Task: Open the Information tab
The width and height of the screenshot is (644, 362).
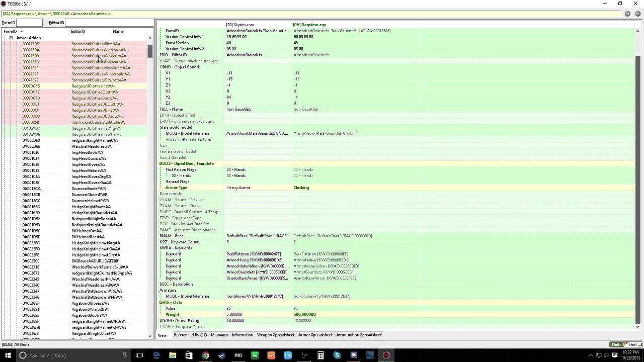Action: pyautogui.click(x=243, y=335)
